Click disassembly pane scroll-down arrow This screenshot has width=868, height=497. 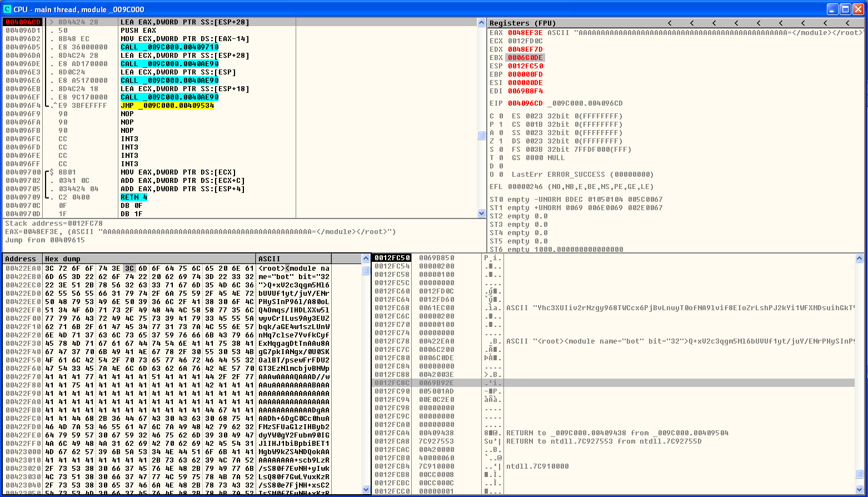481,213
